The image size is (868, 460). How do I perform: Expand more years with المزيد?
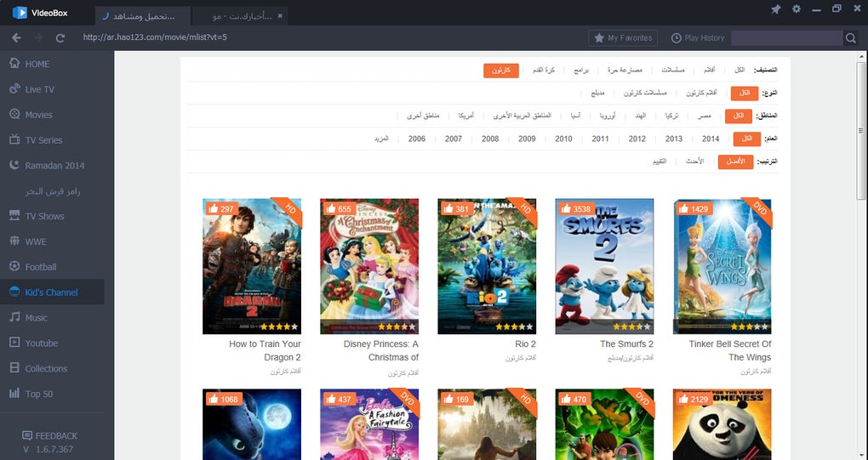point(381,139)
